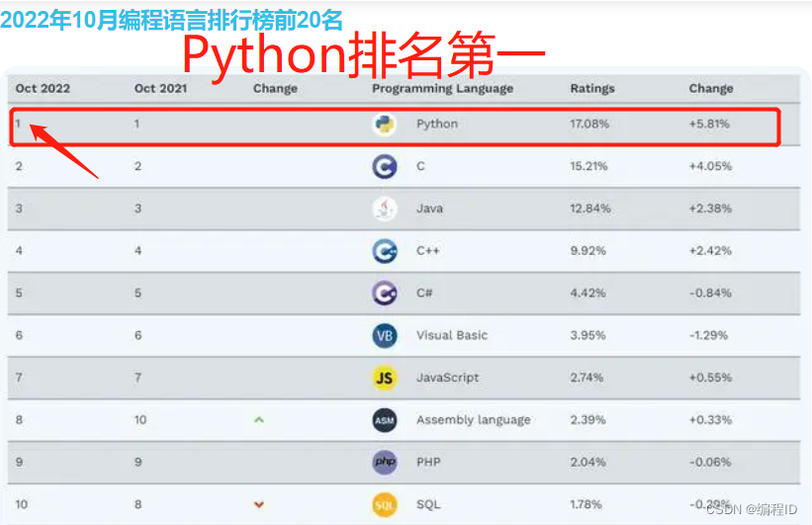The height and width of the screenshot is (525, 812).
Task: Click the JavaScript JS icon
Action: (x=385, y=378)
